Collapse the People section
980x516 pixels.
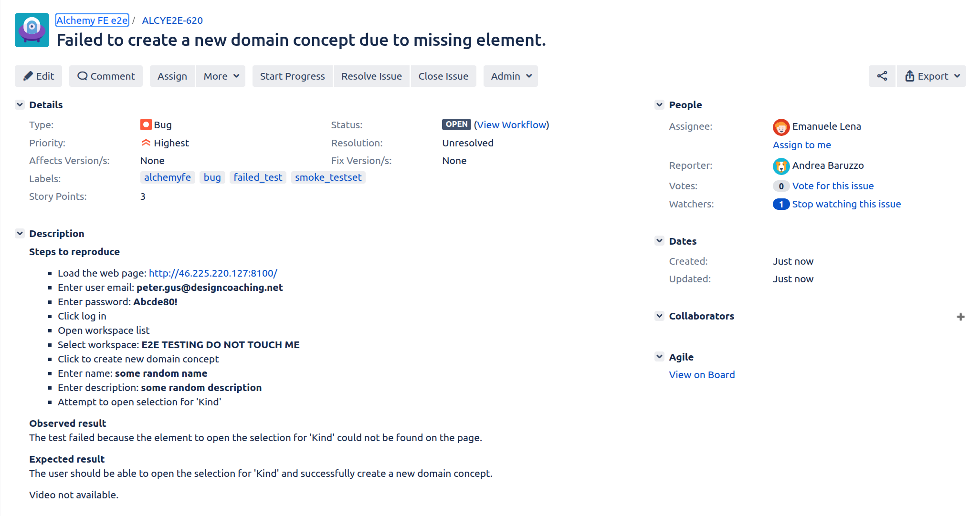pos(659,104)
